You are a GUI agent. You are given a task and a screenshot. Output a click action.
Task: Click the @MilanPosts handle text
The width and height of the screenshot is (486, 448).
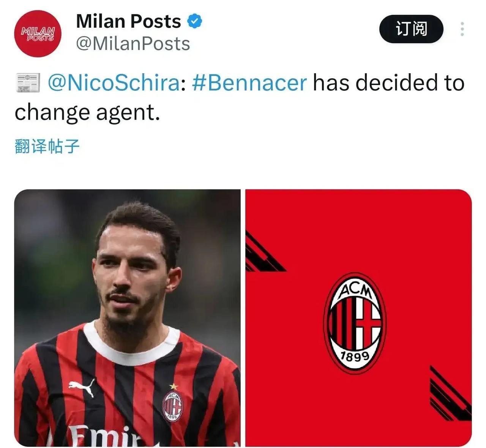[133, 44]
